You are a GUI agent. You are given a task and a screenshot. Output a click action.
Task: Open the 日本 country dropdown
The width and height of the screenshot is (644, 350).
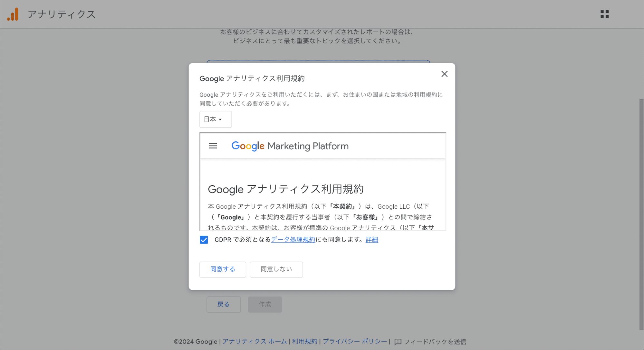tap(215, 119)
